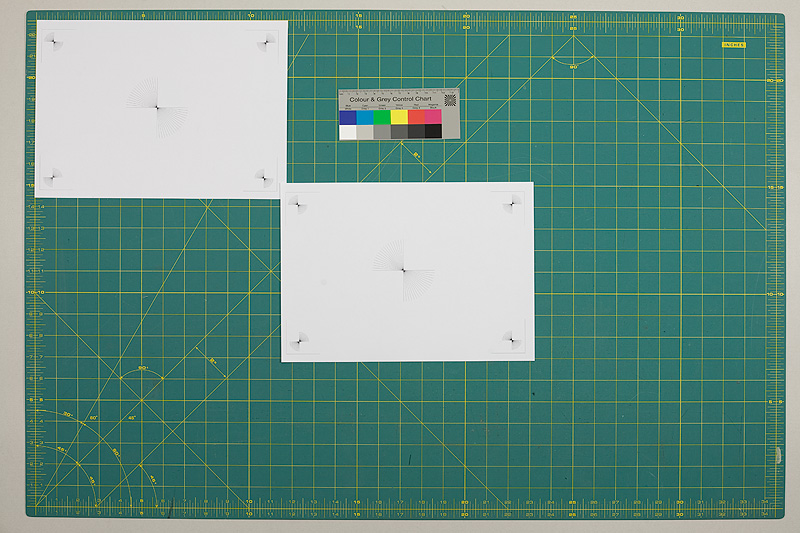Click the yellow INCHES label on the mat

(x=734, y=44)
